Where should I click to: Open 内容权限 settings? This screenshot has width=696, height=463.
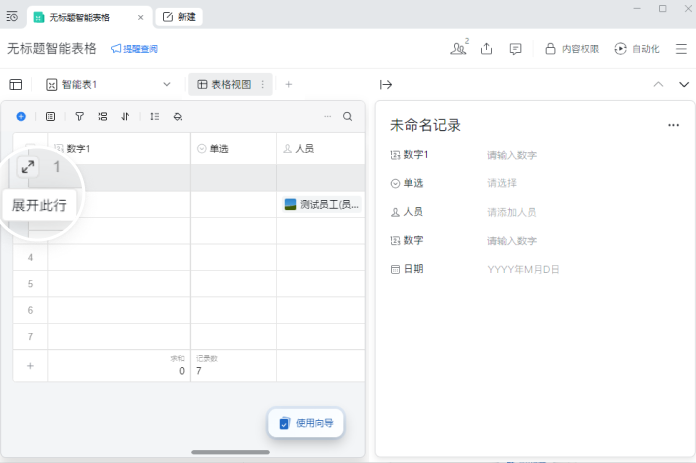(x=572, y=49)
